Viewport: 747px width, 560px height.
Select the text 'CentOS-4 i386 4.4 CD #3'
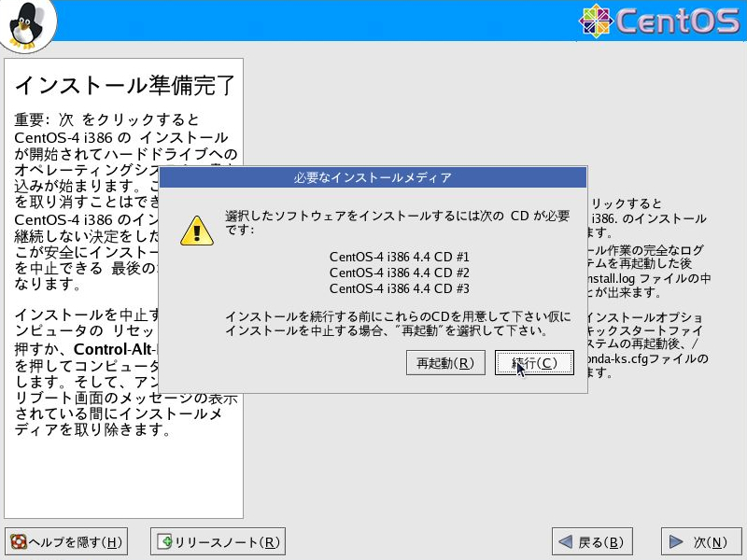click(400, 288)
